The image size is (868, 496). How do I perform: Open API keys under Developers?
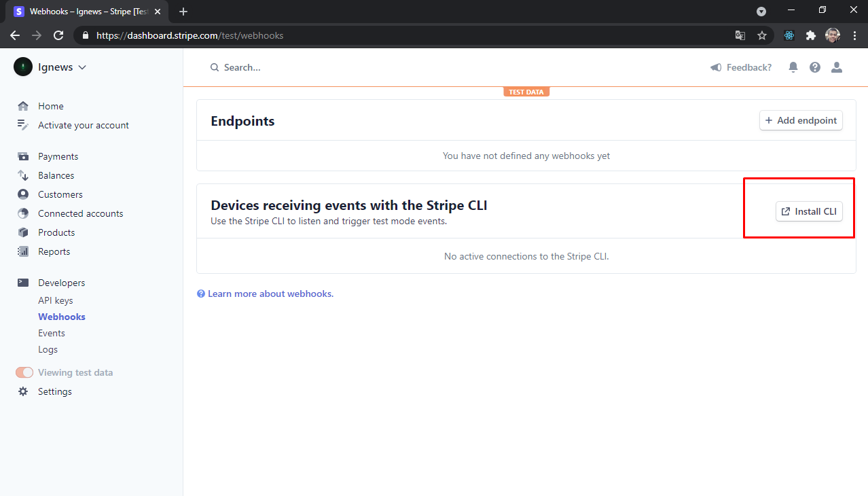[56, 300]
